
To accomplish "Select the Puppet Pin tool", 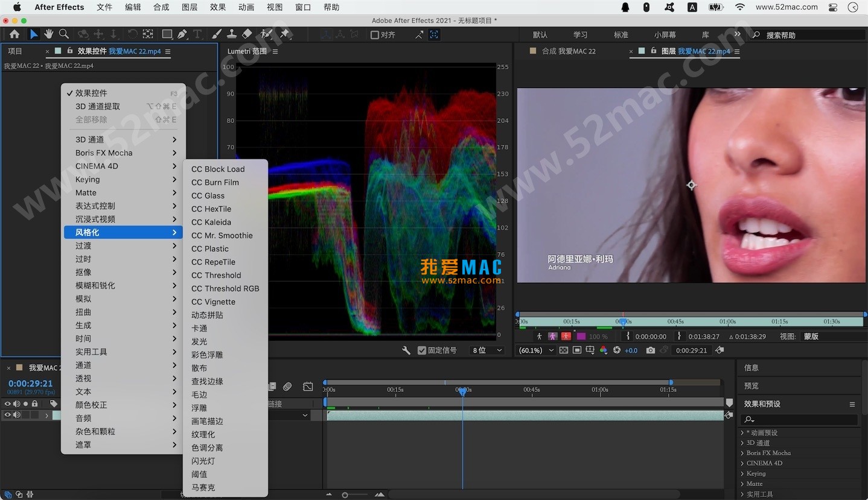I will [285, 34].
